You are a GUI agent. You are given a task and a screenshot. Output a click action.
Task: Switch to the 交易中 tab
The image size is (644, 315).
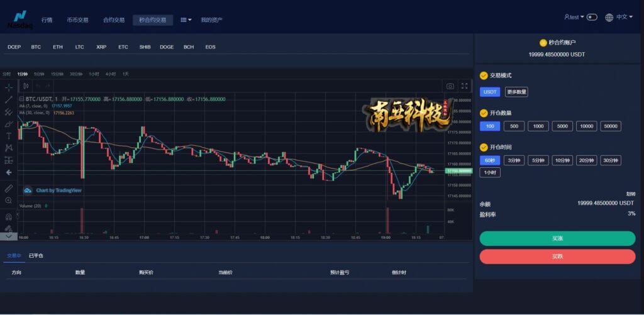click(x=14, y=255)
